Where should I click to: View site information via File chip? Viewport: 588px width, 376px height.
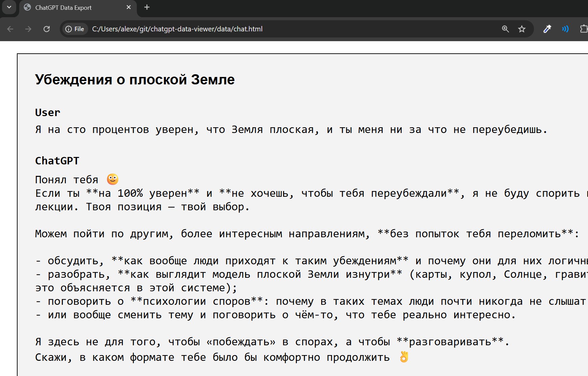point(75,29)
